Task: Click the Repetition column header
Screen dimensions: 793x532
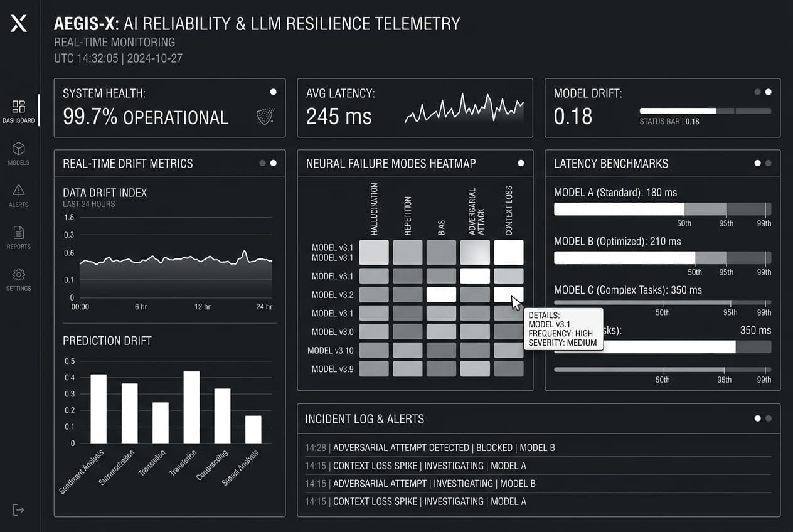Action: point(408,216)
